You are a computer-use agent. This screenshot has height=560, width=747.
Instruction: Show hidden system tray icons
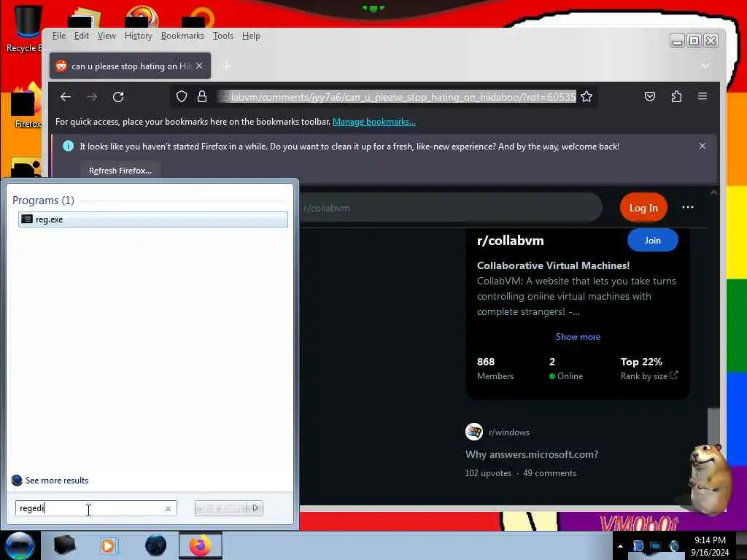[x=620, y=546]
